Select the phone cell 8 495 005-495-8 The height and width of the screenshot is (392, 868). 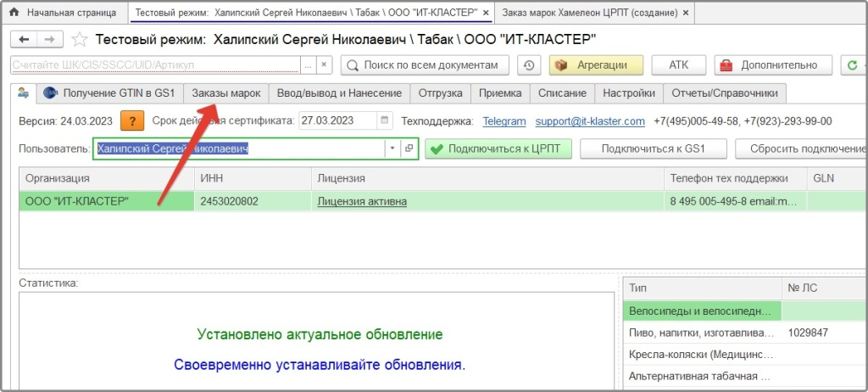[x=735, y=202]
